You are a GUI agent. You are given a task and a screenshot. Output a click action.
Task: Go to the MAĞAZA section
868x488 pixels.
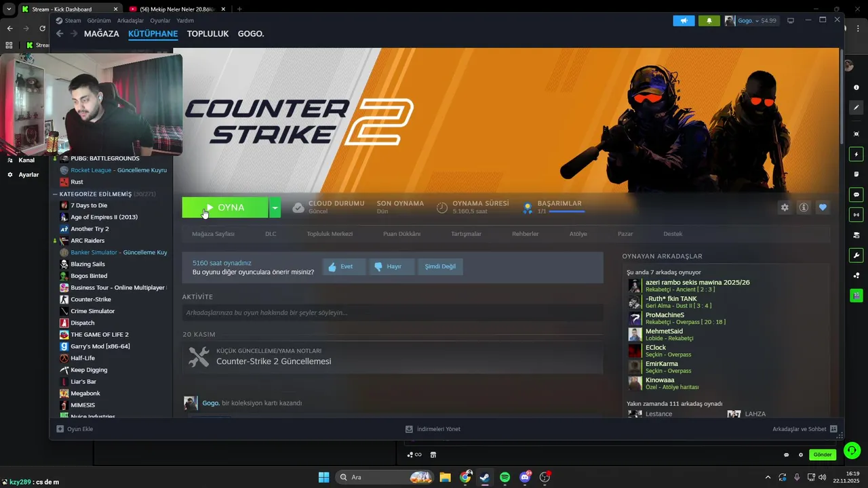coord(101,33)
